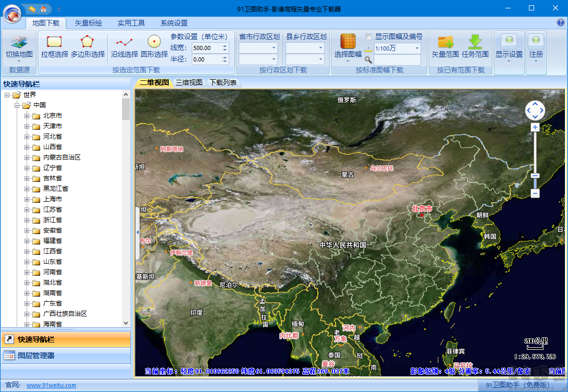Click the 任务范围 green download arrow
This screenshot has width=568, height=392.
coord(475,42)
